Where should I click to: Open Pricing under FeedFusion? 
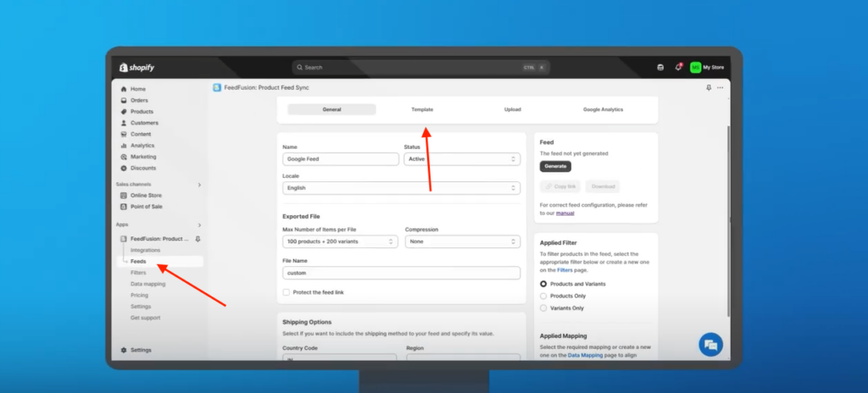coord(140,295)
